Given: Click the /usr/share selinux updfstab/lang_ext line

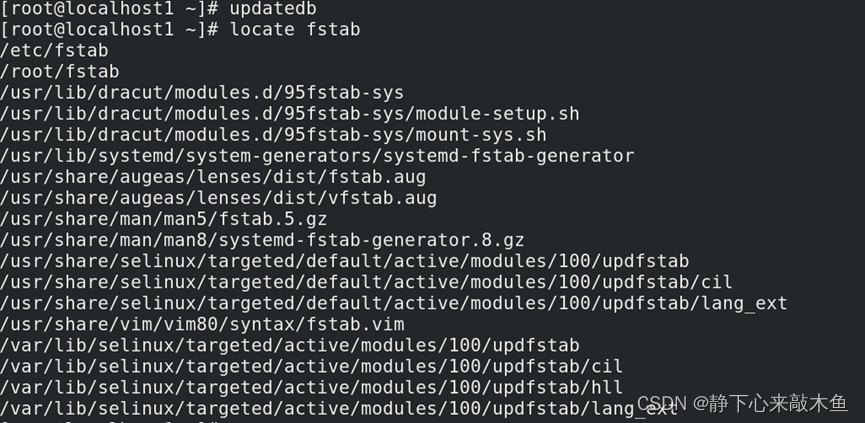Looking at the screenshot, I should 394,302.
